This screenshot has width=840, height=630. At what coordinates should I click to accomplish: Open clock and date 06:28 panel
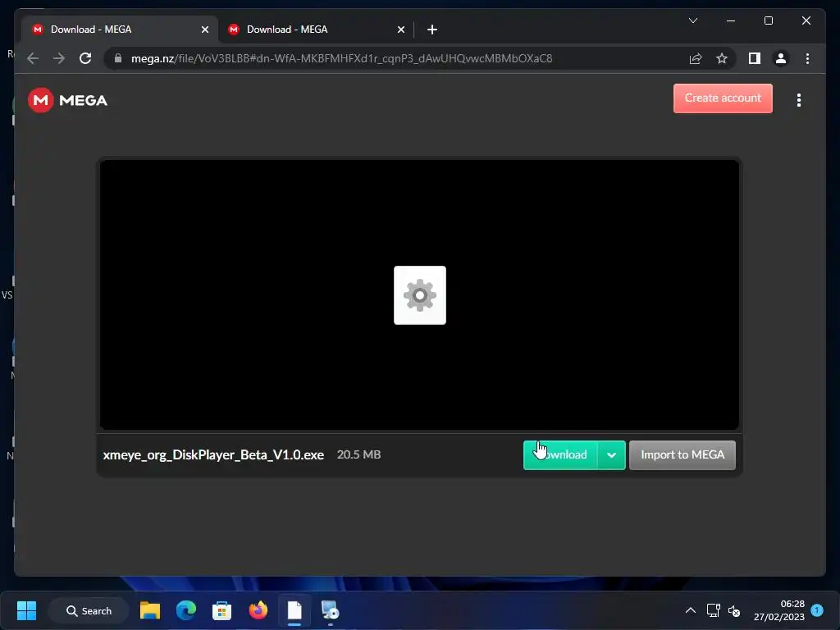779,610
